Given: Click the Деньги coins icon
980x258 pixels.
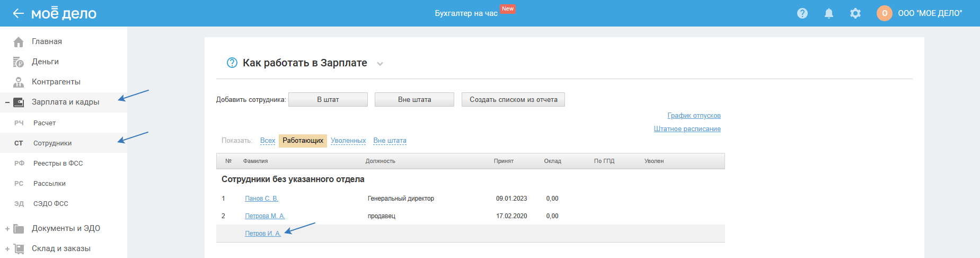Looking at the screenshot, I should tap(19, 62).
